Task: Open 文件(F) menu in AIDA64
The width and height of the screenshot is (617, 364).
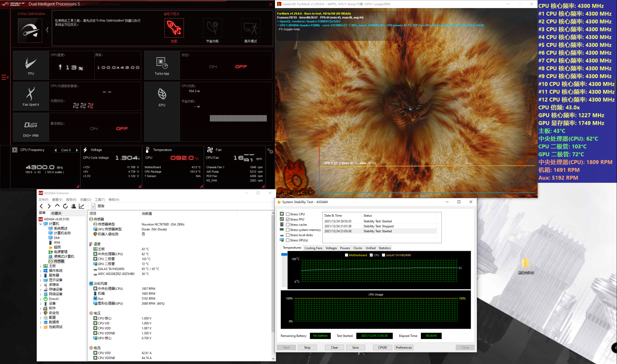Action: (x=43, y=200)
